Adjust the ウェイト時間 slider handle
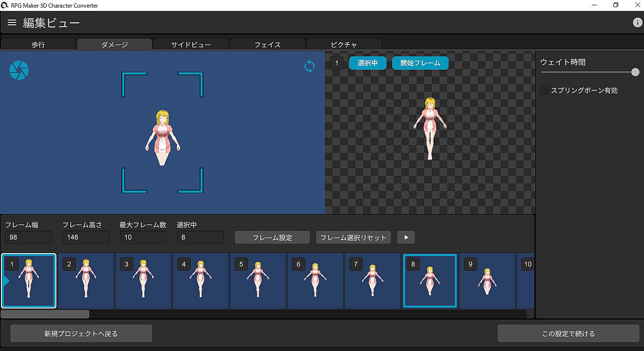The image size is (644, 351). 635,72
